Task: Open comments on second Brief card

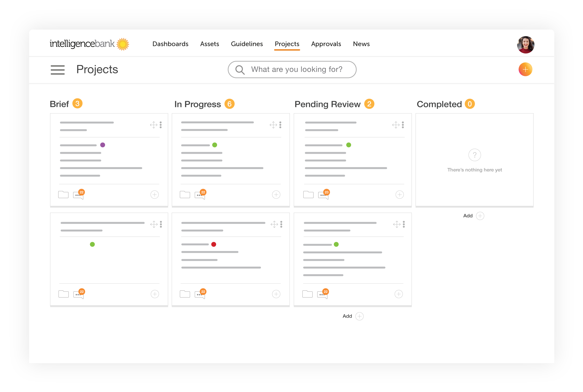Action: tap(79, 294)
